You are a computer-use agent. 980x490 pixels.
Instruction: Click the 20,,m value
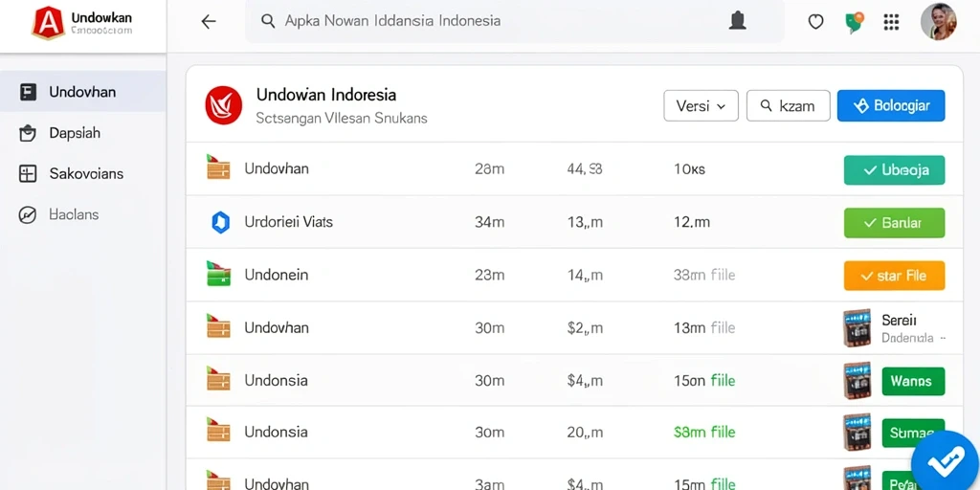(x=585, y=432)
